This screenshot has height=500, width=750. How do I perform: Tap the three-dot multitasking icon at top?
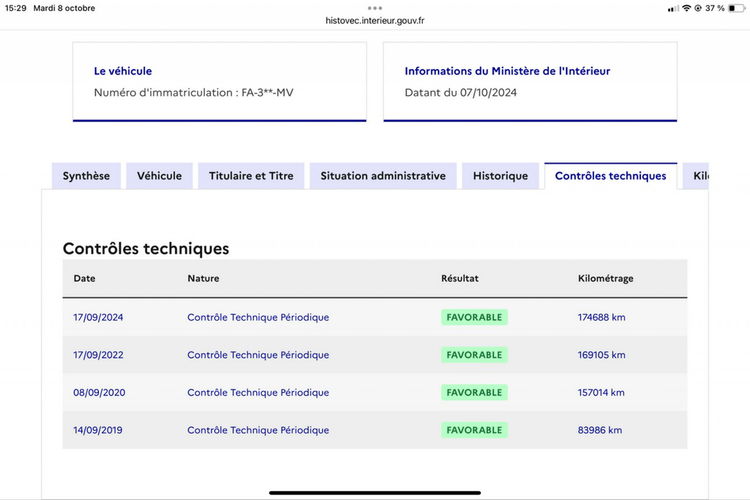point(375,7)
